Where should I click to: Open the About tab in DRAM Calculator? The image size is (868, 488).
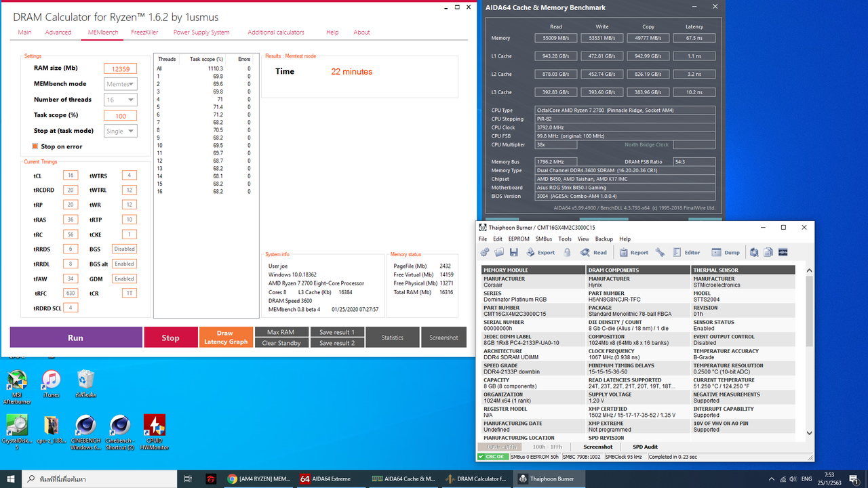pos(361,32)
